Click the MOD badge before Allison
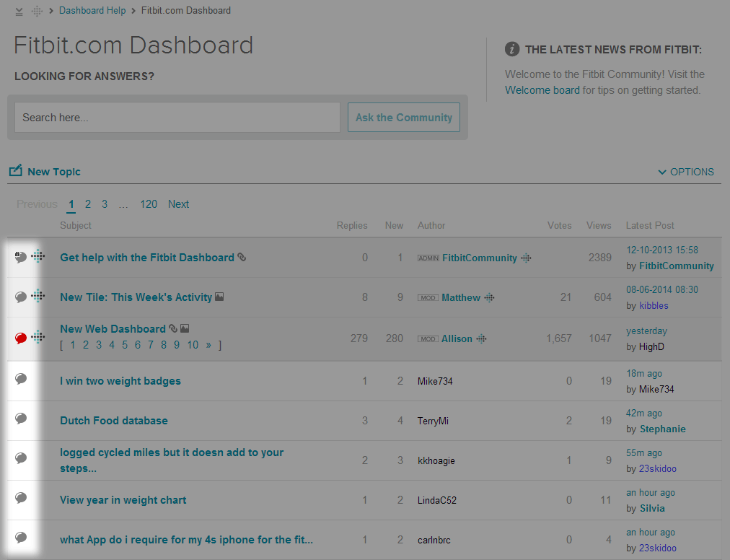 (x=428, y=339)
